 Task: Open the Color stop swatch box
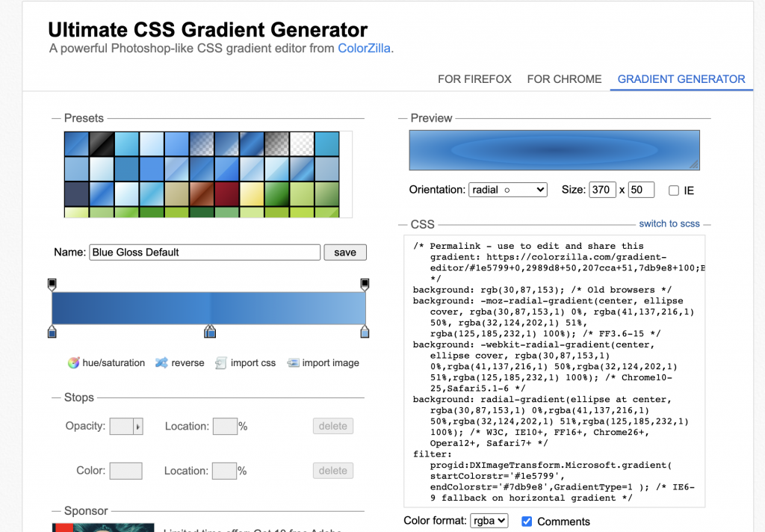[x=126, y=471]
